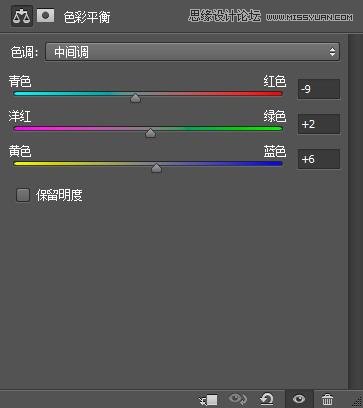Click the yellow-blue value field showing +6
The height and width of the screenshot is (408, 363).
(x=319, y=159)
